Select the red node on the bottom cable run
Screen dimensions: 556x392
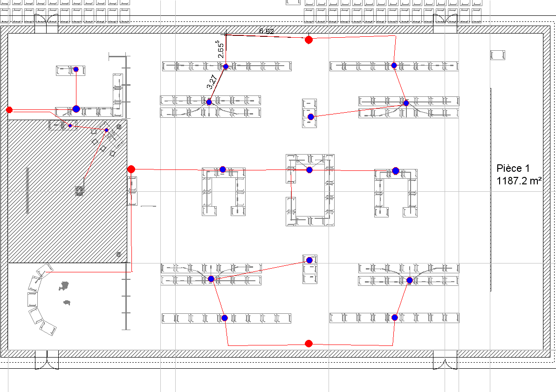[x=309, y=344]
